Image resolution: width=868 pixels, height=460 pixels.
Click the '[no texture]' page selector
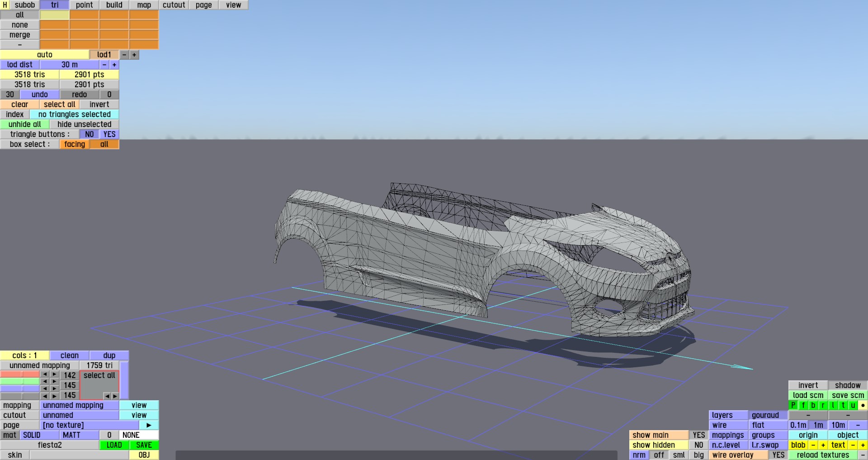(x=90, y=425)
